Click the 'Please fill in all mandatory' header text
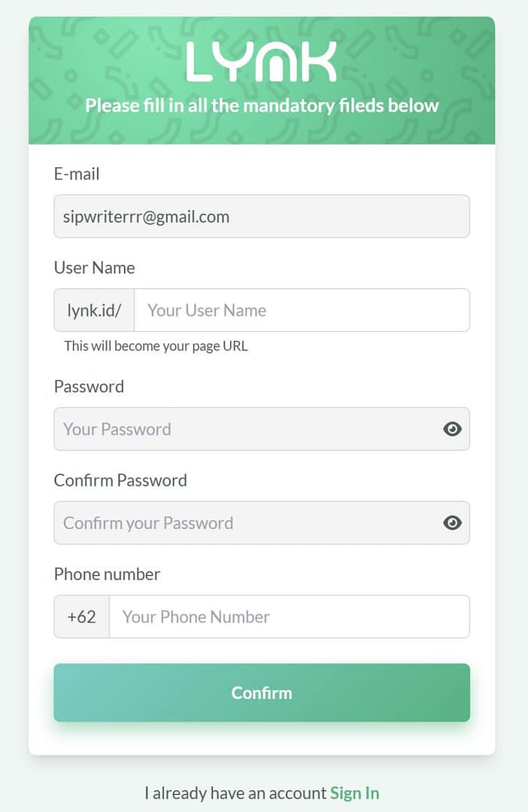 262,105
